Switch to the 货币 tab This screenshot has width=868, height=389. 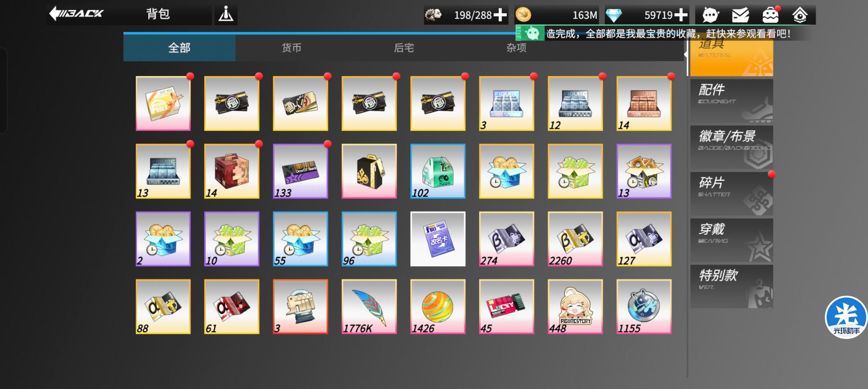(291, 48)
